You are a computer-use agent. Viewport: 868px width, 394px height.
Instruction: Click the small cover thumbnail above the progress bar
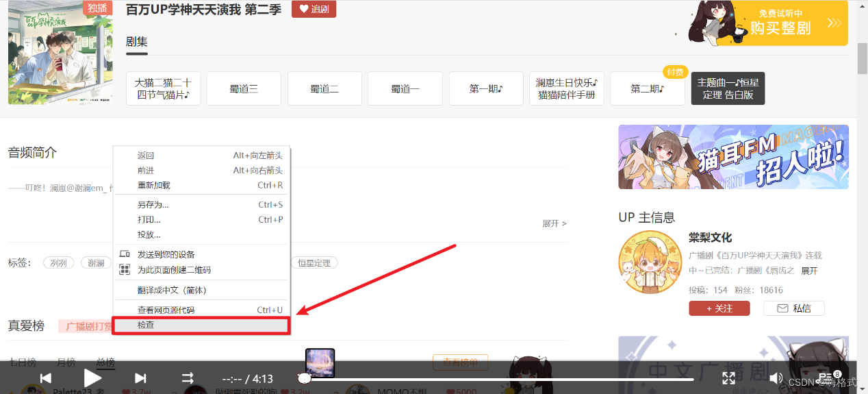[x=320, y=362]
